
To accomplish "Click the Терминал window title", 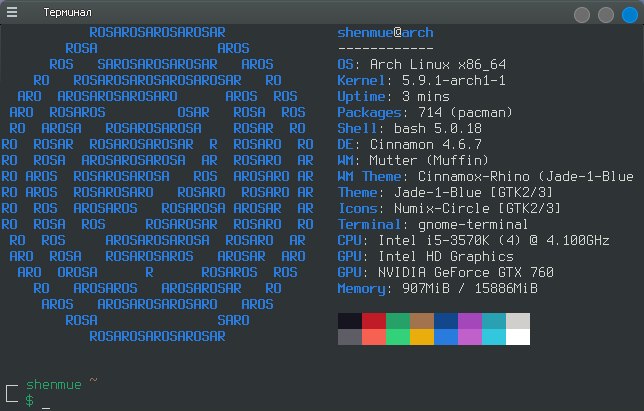I will point(68,12).
